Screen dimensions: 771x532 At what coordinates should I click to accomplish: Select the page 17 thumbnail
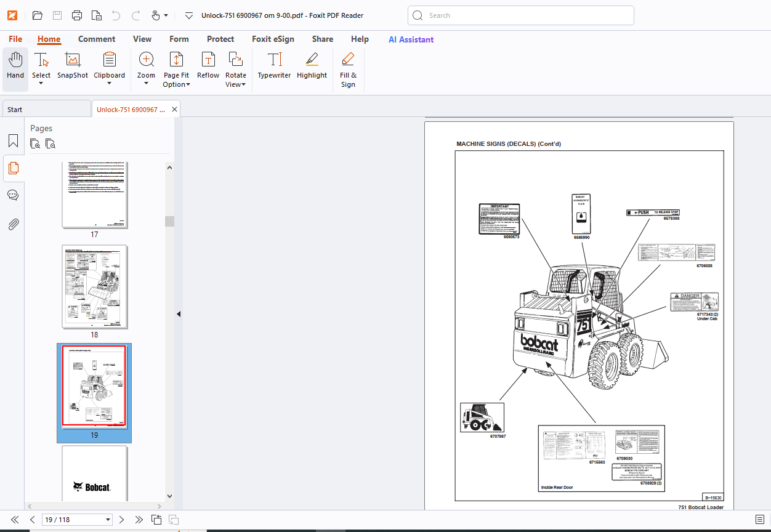[94, 196]
